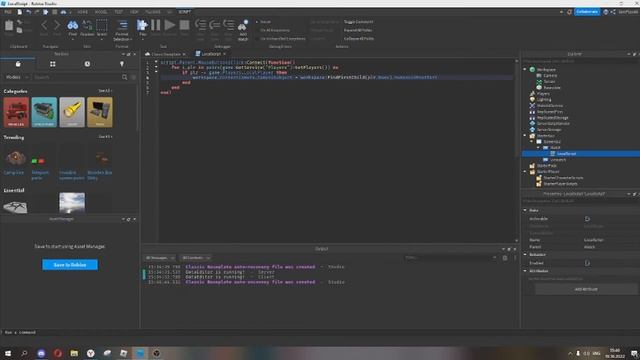
Task: Open the FILE menu
Action: 8,12
